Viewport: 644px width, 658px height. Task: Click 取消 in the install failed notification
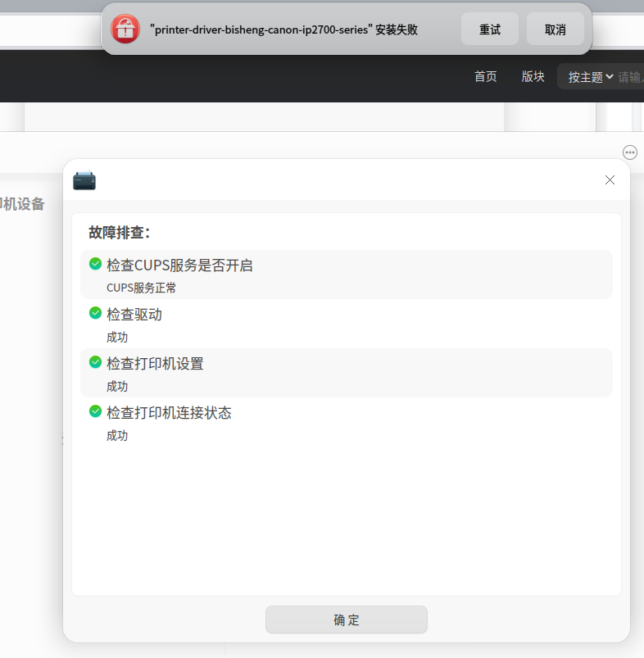[555, 29]
